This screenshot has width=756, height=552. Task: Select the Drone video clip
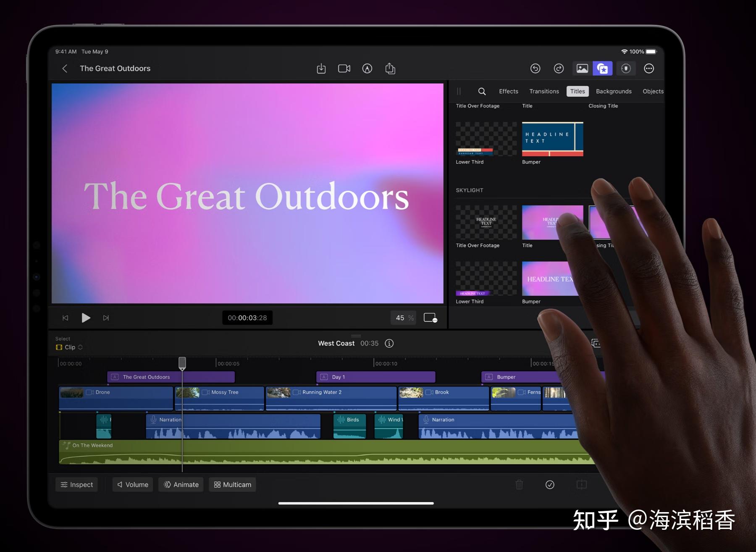pos(116,398)
